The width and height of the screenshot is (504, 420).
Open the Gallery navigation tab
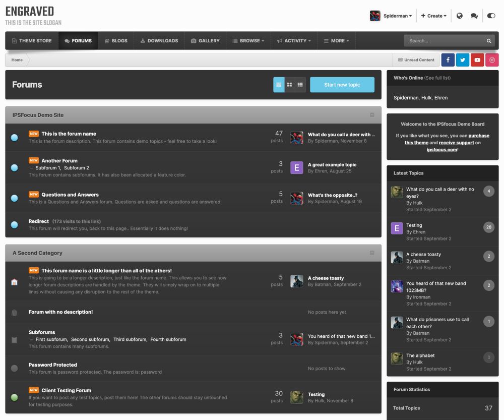206,41
